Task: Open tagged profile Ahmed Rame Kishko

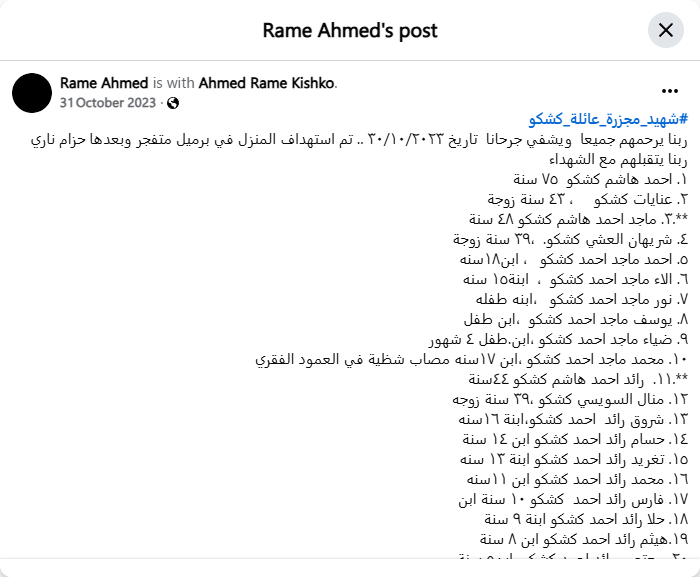Action: point(268,83)
